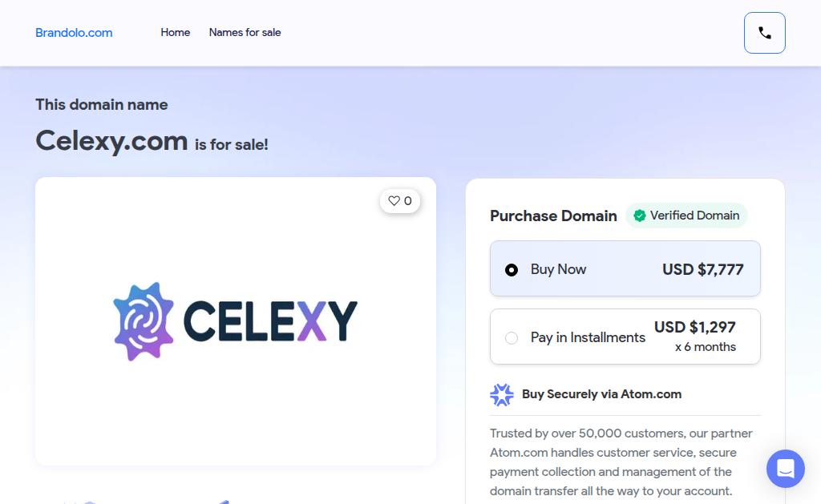Go to the Home menu item
Viewport: 821px width, 504px height.
pyautogui.click(x=175, y=33)
